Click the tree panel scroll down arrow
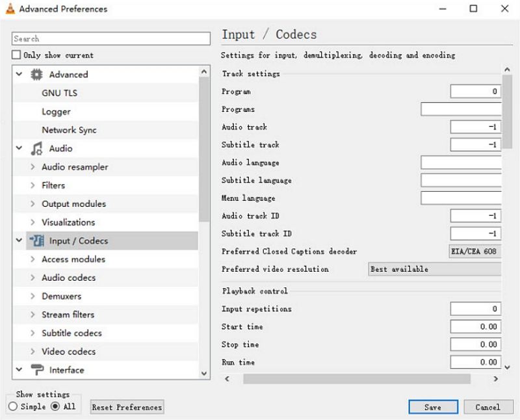 click(204, 374)
